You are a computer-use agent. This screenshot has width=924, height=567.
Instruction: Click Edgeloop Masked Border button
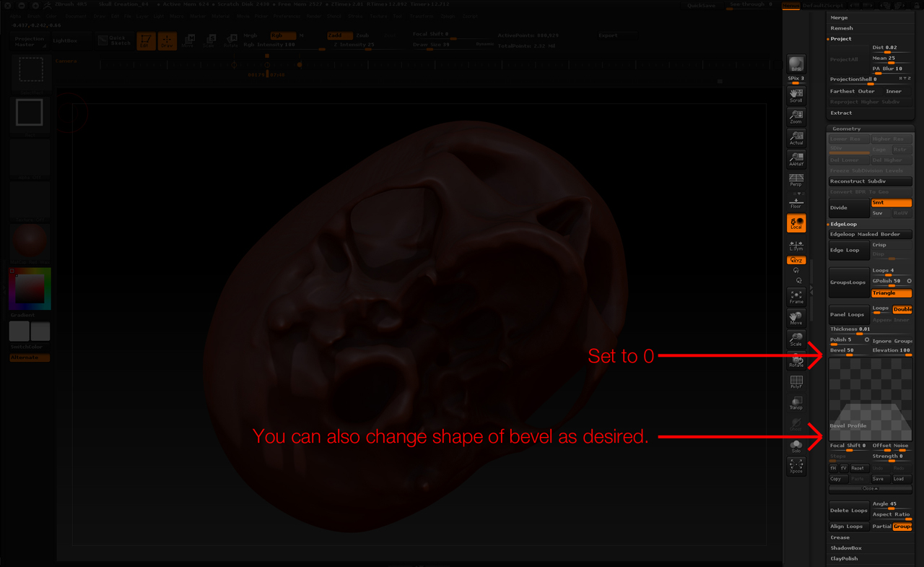point(871,235)
